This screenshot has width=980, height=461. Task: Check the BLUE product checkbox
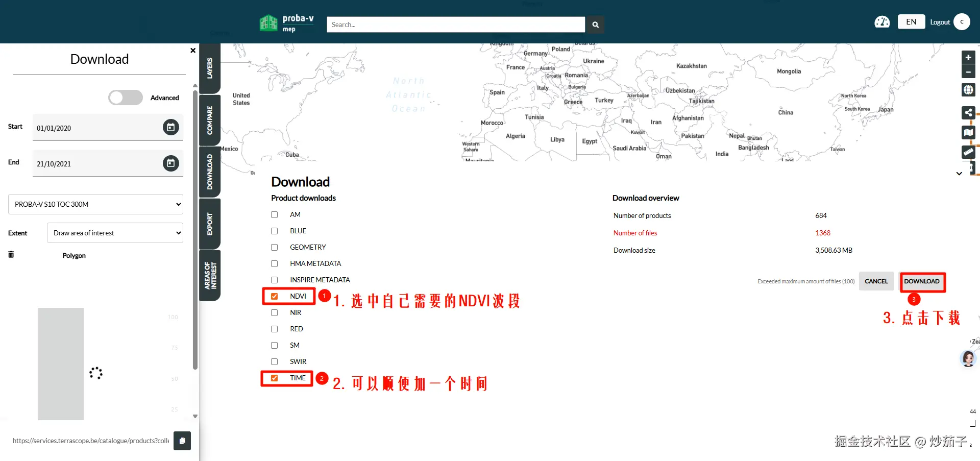(x=275, y=231)
